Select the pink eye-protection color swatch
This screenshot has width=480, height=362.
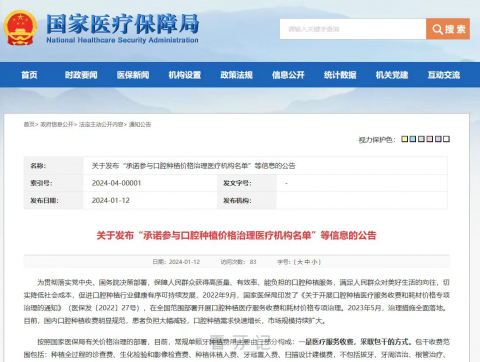pos(430,139)
